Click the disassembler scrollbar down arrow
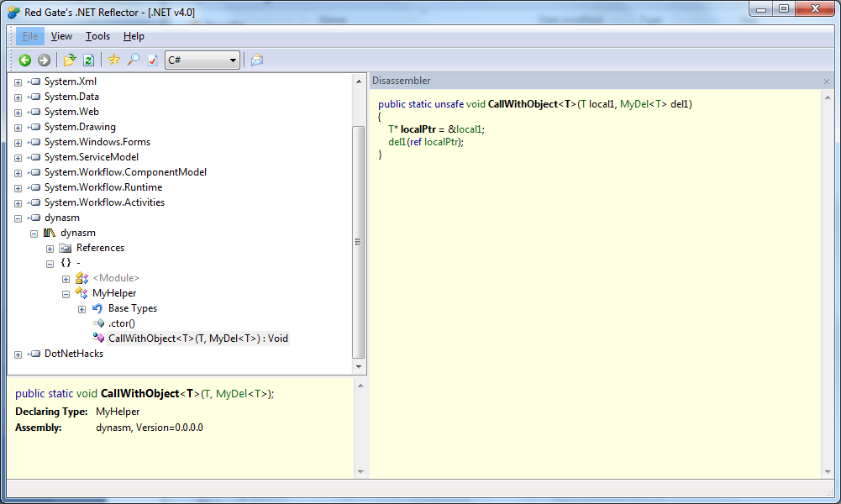 tap(828, 472)
